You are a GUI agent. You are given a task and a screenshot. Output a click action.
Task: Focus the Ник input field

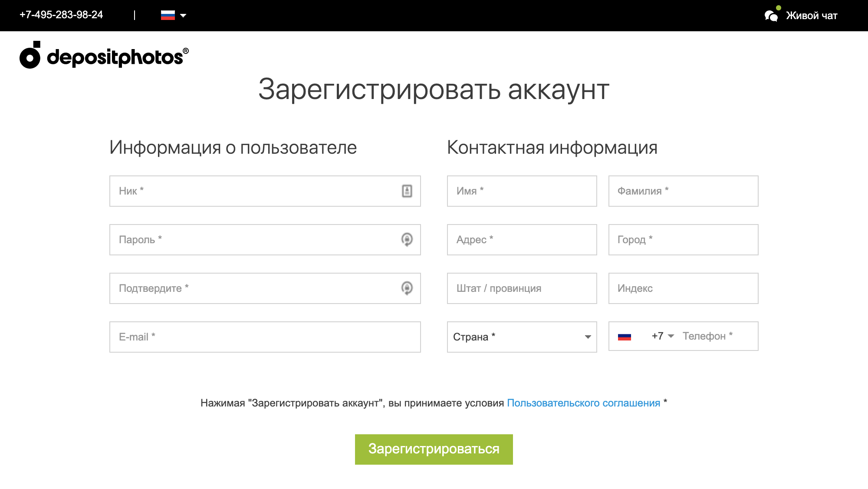point(265,191)
